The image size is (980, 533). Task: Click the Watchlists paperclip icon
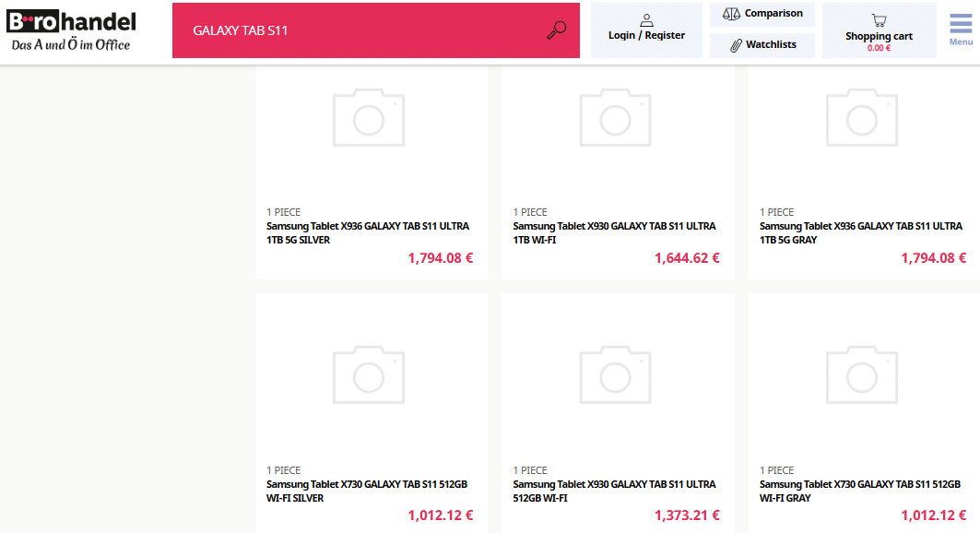736,45
